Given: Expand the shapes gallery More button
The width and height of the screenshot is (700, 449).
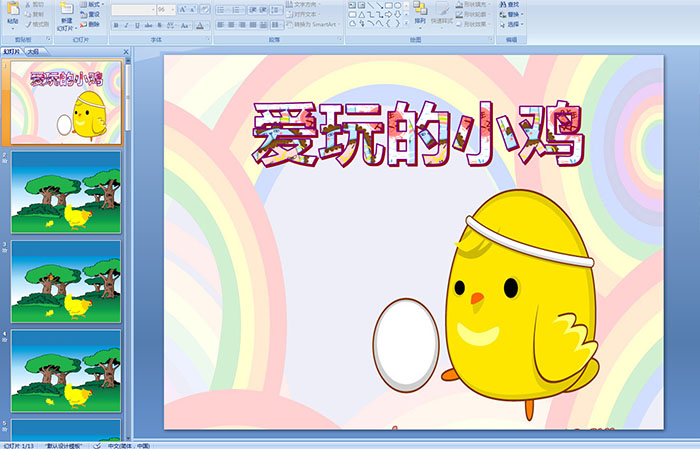Looking at the screenshot, I should [x=406, y=23].
